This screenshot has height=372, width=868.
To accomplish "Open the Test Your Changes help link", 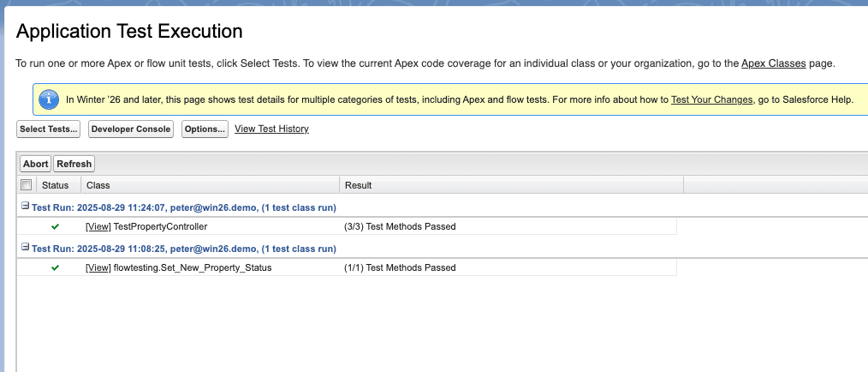I will tap(711, 99).
